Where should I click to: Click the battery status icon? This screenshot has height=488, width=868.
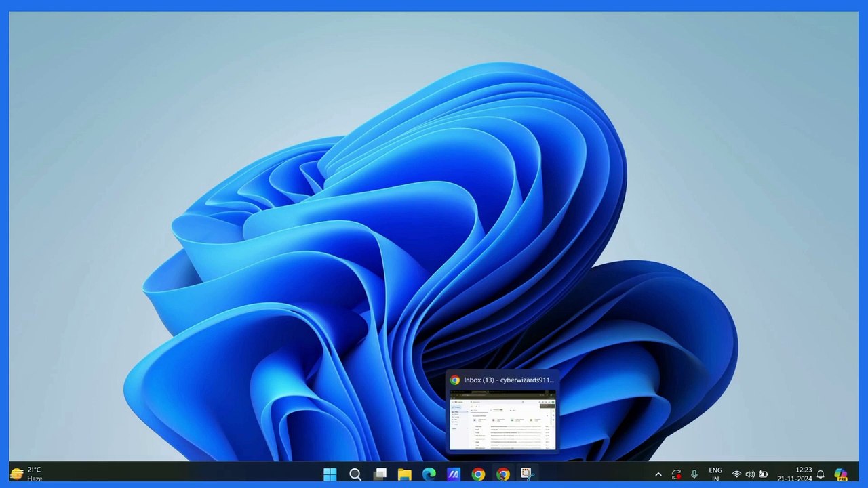764,474
